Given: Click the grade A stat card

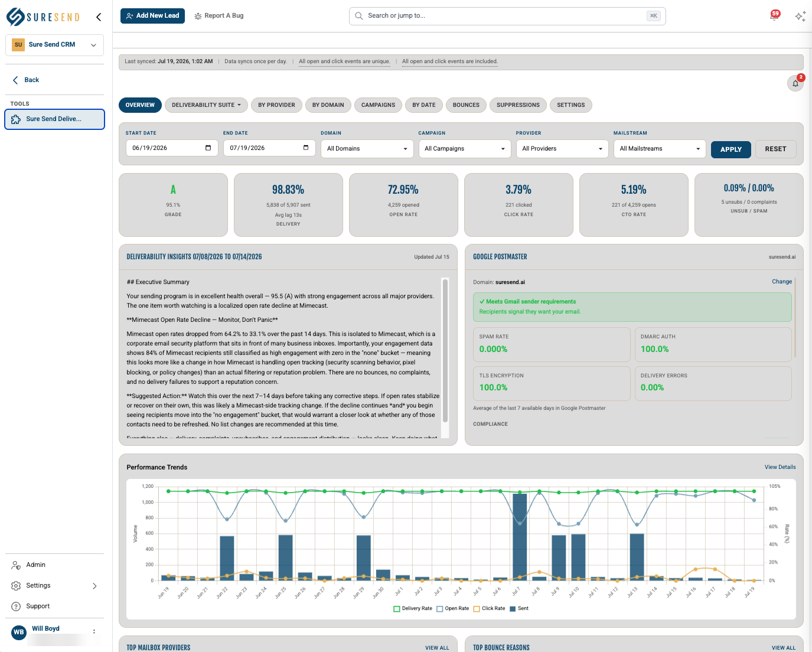Looking at the screenshot, I should [173, 205].
